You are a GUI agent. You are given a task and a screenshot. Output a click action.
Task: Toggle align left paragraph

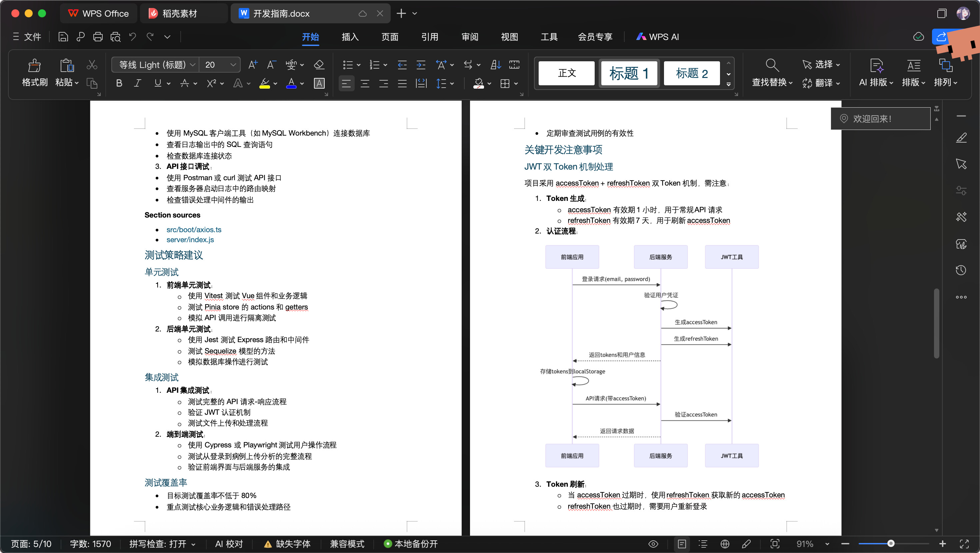click(x=346, y=83)
